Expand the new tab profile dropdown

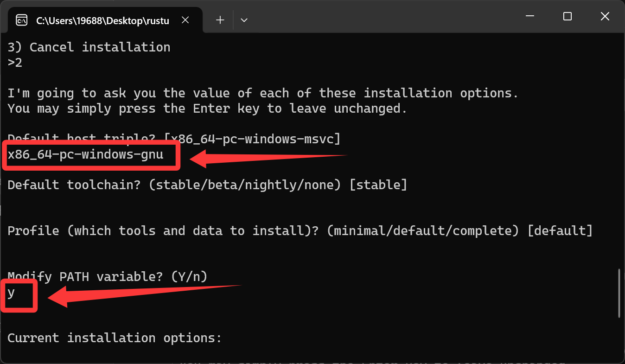point(244,20)
